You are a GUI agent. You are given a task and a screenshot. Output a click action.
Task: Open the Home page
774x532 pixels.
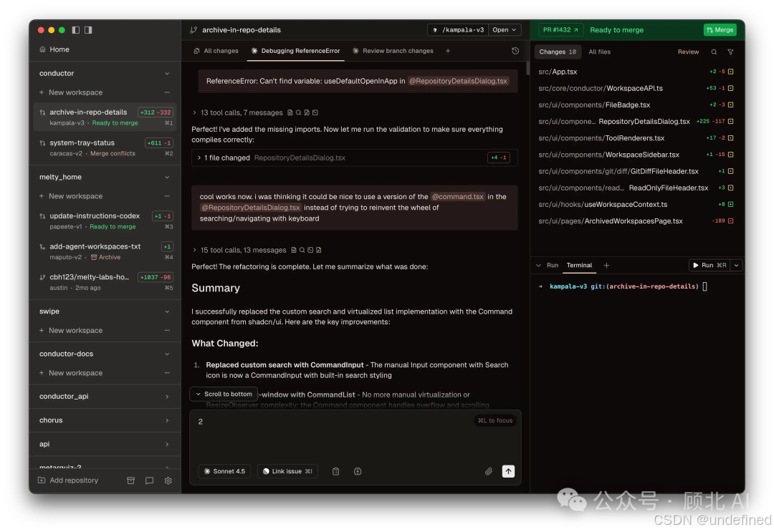[x=54, y=49]
